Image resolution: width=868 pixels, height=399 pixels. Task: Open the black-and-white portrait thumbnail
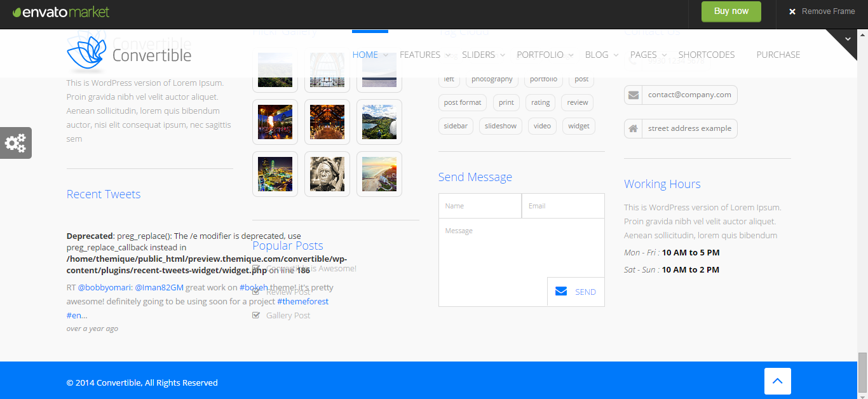(327, 174)
